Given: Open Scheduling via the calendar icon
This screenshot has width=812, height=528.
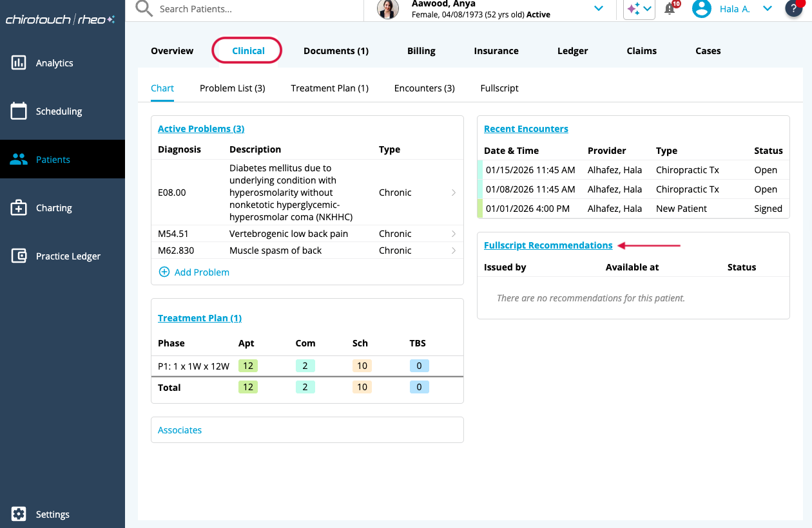Looking at the screenshot, I should pyautogui.click(x=19, y=111).
